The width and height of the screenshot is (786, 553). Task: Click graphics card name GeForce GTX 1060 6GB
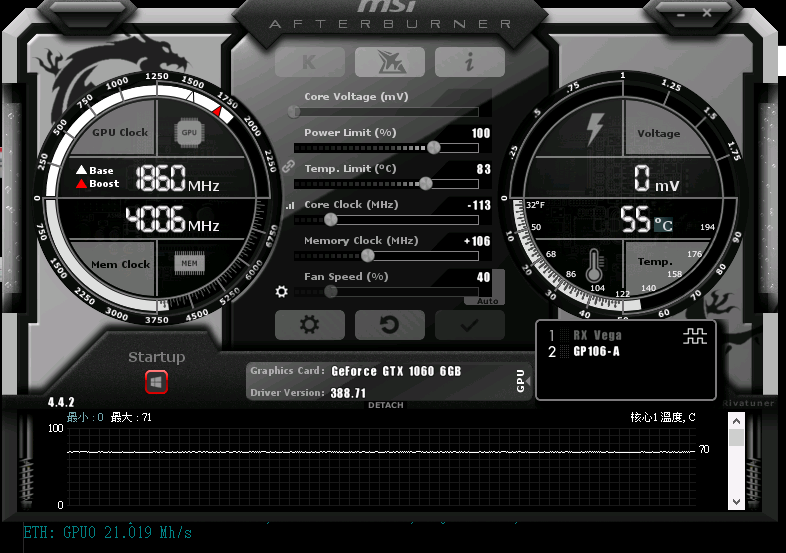(396, 371)
